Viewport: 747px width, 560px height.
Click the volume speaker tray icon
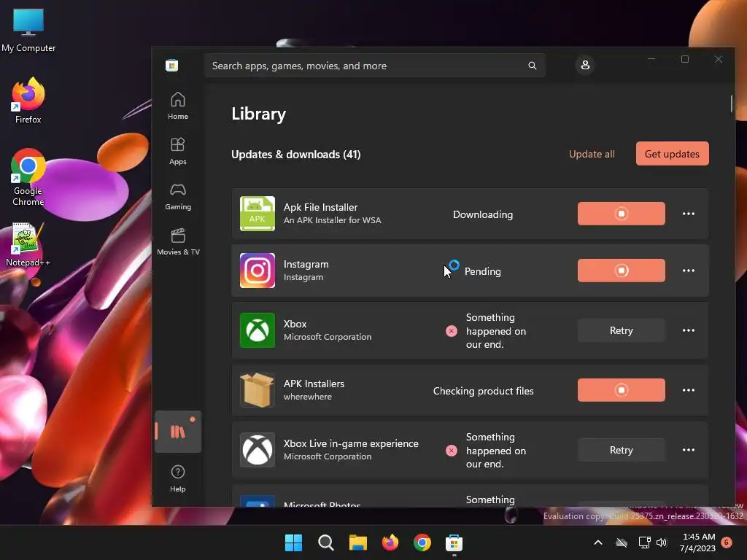tap(661, 542)
